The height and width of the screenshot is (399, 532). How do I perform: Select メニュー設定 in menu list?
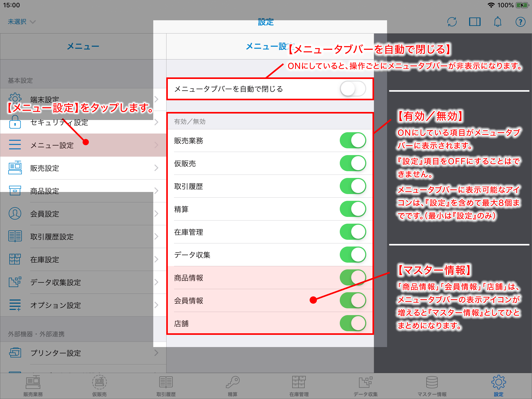pyautogui.click(x=83, y=145)
